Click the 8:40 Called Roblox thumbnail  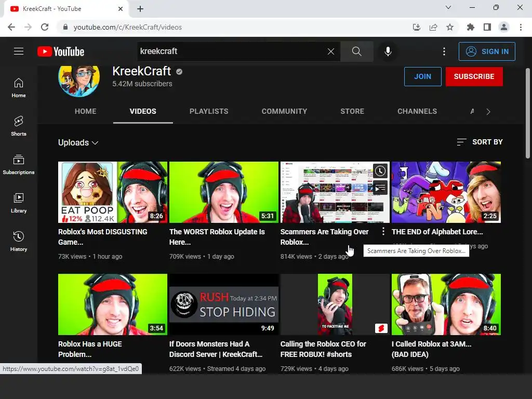[x=446, y=304]
